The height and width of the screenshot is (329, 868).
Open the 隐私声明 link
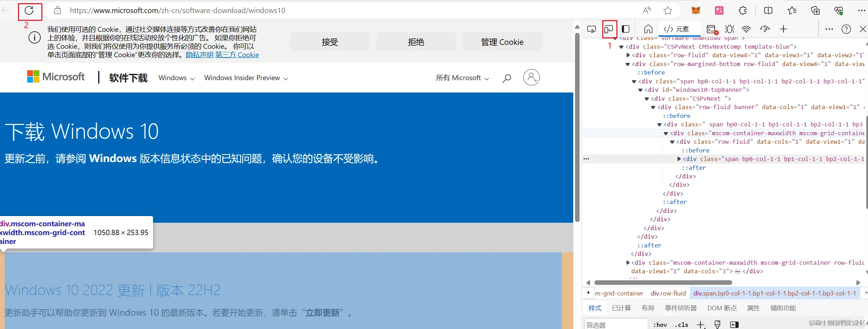[199, 55]
